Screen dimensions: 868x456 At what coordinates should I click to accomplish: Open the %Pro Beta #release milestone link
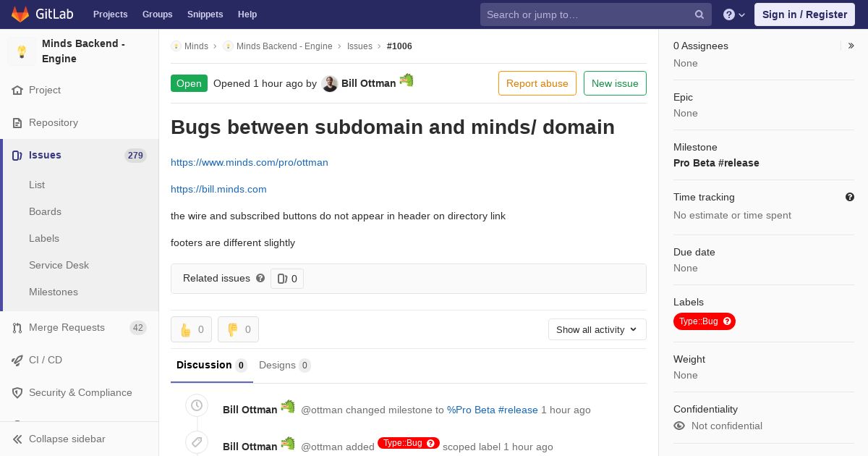pos(493,410)
